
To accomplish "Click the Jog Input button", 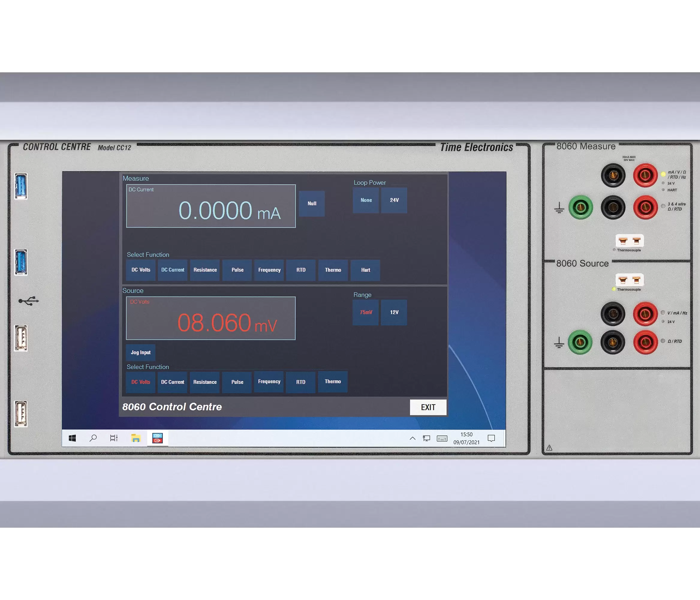I will point(141,352).
